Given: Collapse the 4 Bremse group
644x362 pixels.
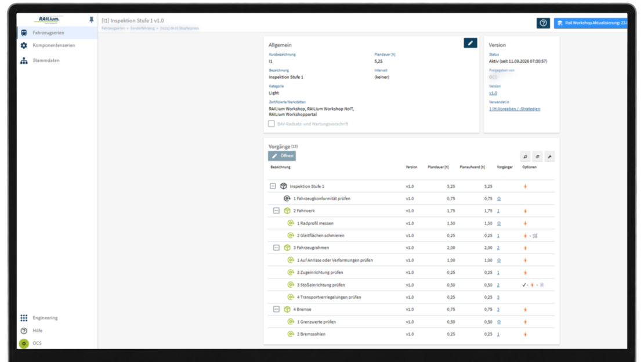Looking at the screenshot, I should 276,309.
